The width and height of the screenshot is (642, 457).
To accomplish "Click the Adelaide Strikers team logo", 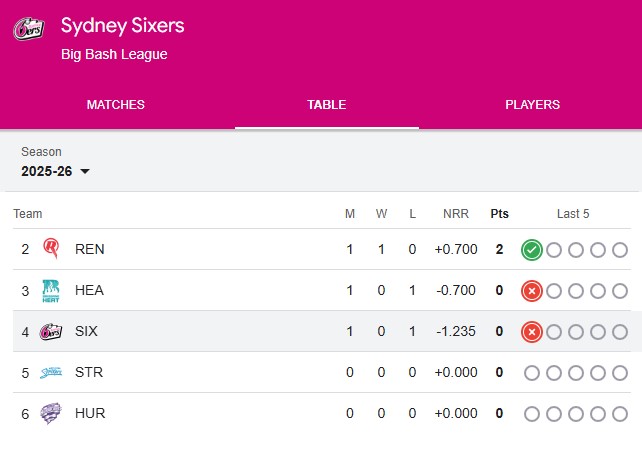I will click(50, 372).
